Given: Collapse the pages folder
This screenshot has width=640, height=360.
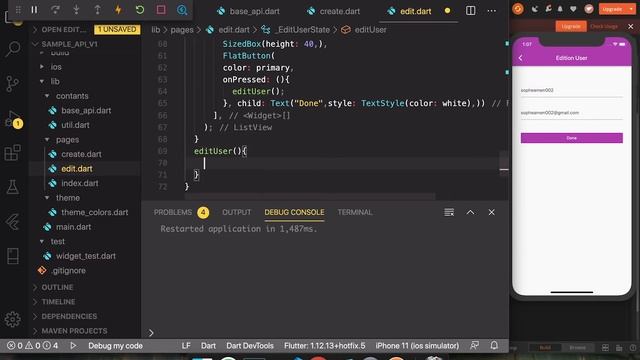Looking at the screenshot, I should (67, 140).
